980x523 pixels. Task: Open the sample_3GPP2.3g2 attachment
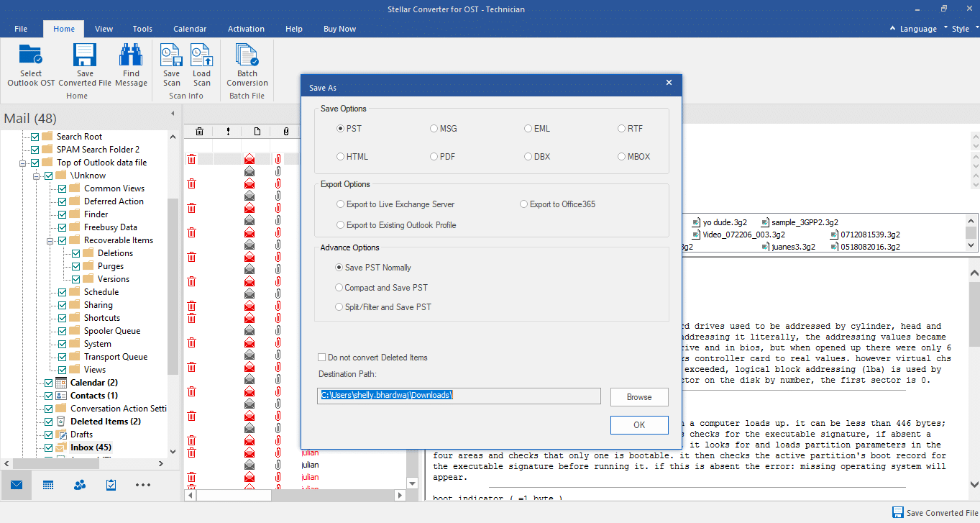click(800, 222)
